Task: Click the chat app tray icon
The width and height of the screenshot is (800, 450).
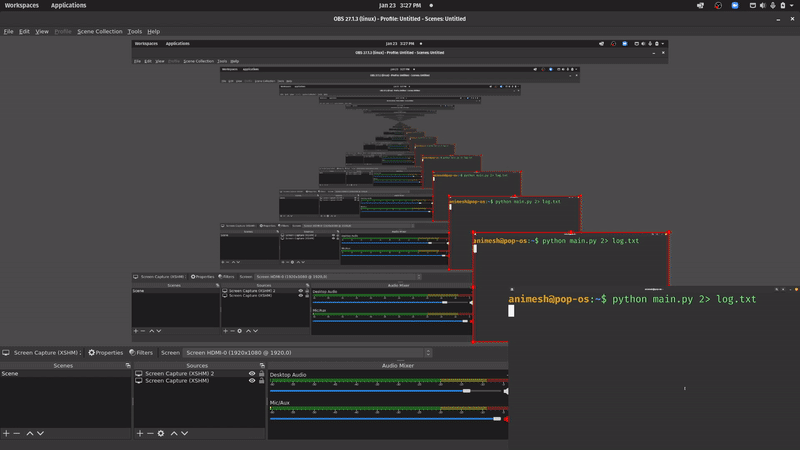Action: (701, 6)
